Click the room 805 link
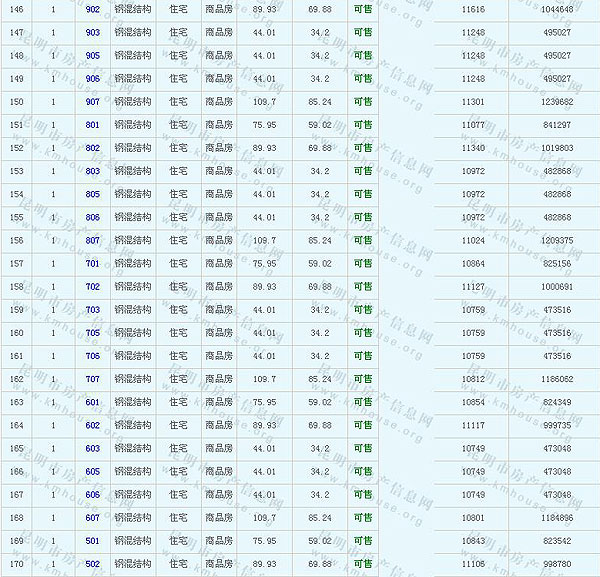This screenshot has height=577, width=600. pos(93,194)
